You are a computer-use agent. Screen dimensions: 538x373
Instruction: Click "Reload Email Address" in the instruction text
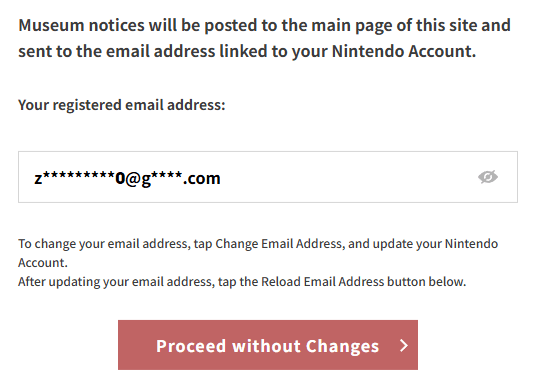323,282
